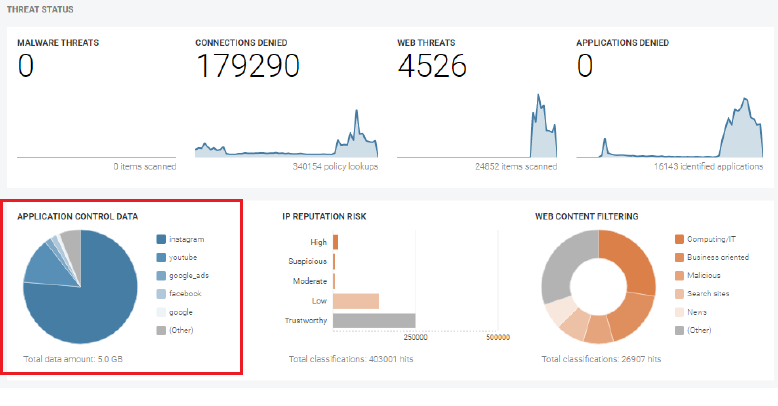Click the Low risk bar
Image resolution: width=778 pixels, height=406 pixels.
click(356, 300)
